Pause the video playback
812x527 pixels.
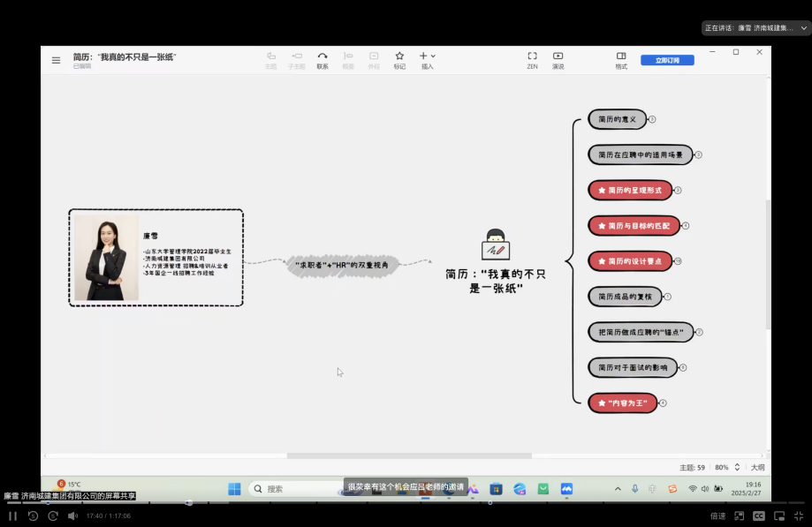pos(12,516)
